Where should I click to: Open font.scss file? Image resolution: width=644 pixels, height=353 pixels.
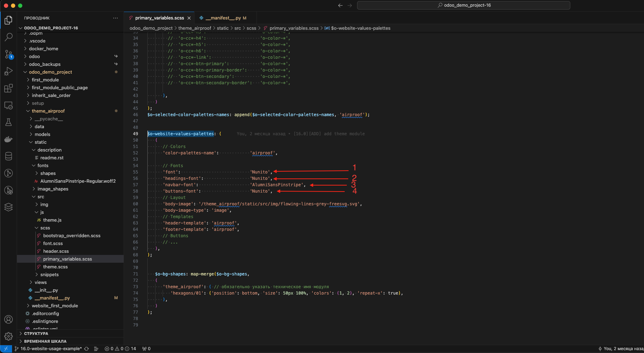(70, 244)
